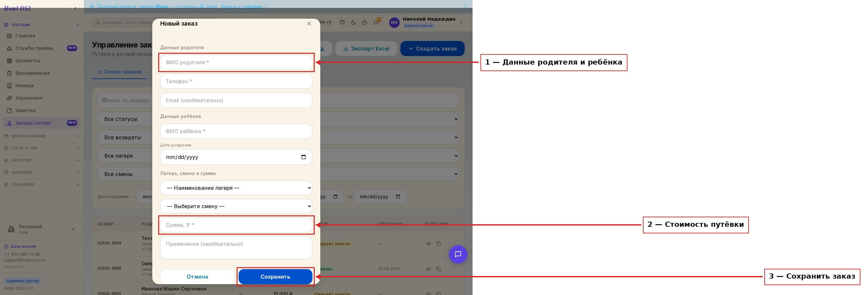Open the Все смены filter dropdown
Screen dimensions: 868x295
[x=278, y=174]
